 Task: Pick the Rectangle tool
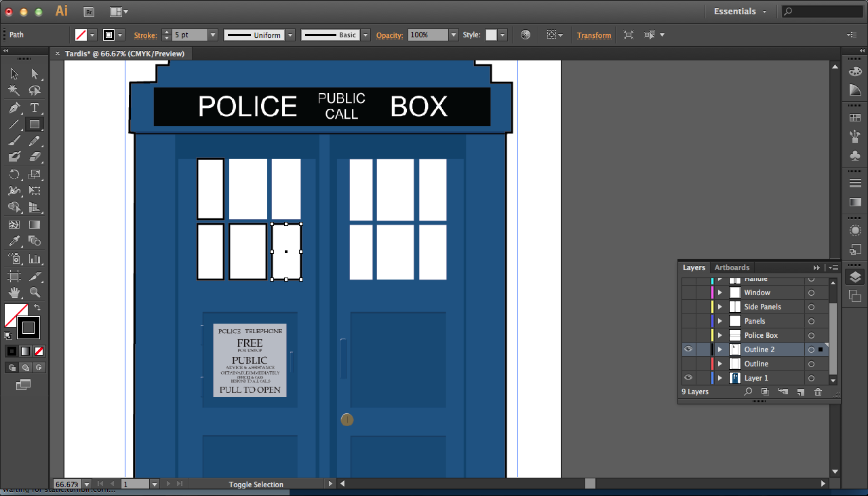(35, 124)
